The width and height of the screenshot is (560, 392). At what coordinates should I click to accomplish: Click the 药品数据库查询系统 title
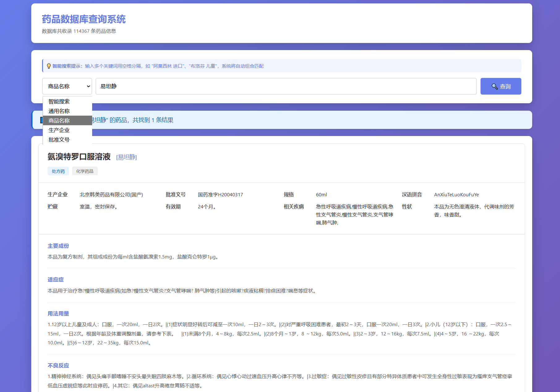pos(83,19)
